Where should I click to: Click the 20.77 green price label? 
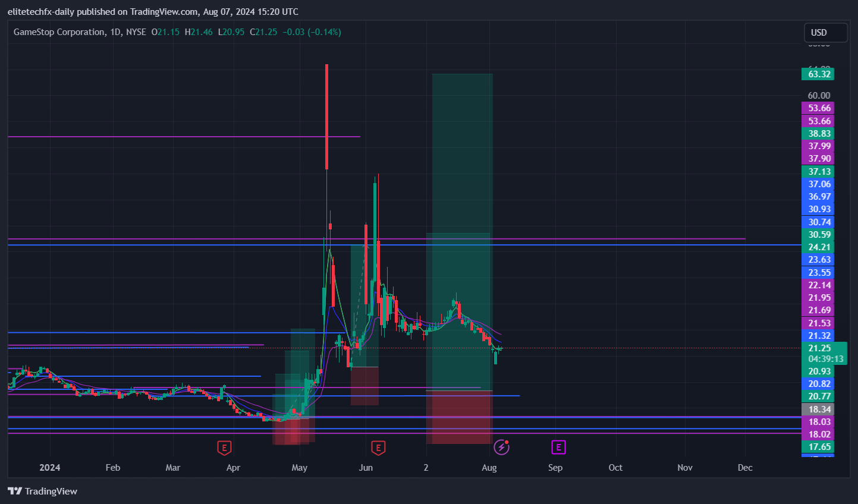pyautogui.click(x=818, y=396)
